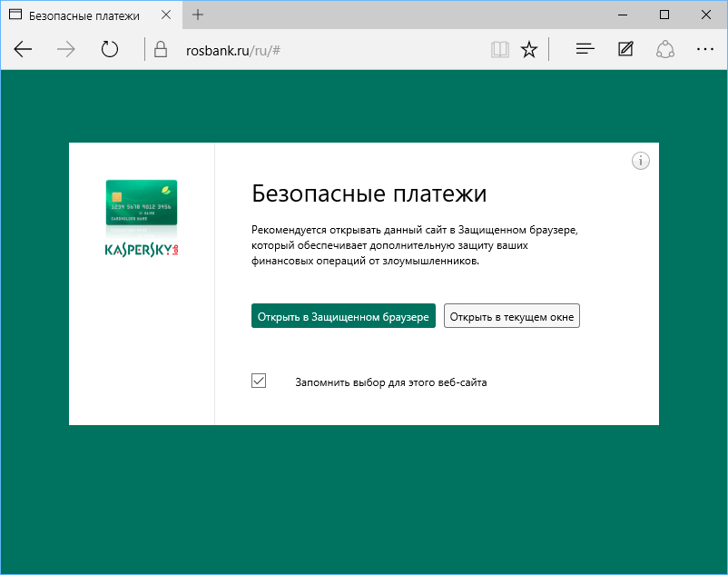The width and height of the screenshot is (728, 575).
Task: Open a new browser tab
Action: tap(198, 15)
